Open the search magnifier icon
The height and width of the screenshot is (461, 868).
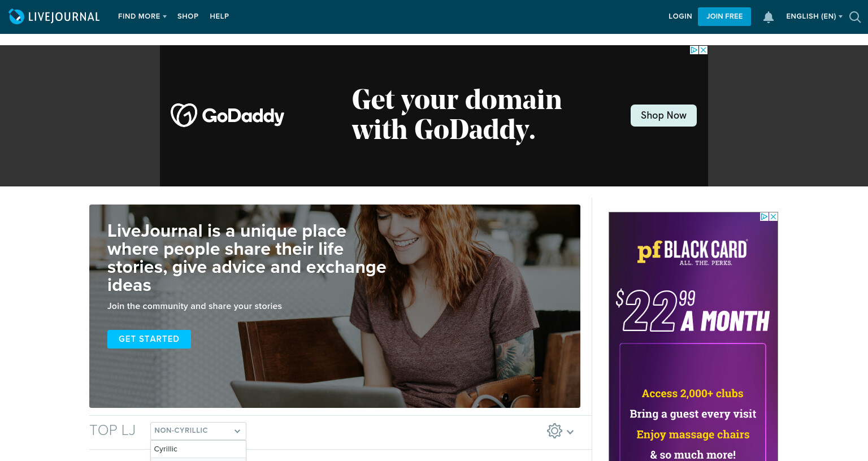pyautogui.click(x=855, y=17)
